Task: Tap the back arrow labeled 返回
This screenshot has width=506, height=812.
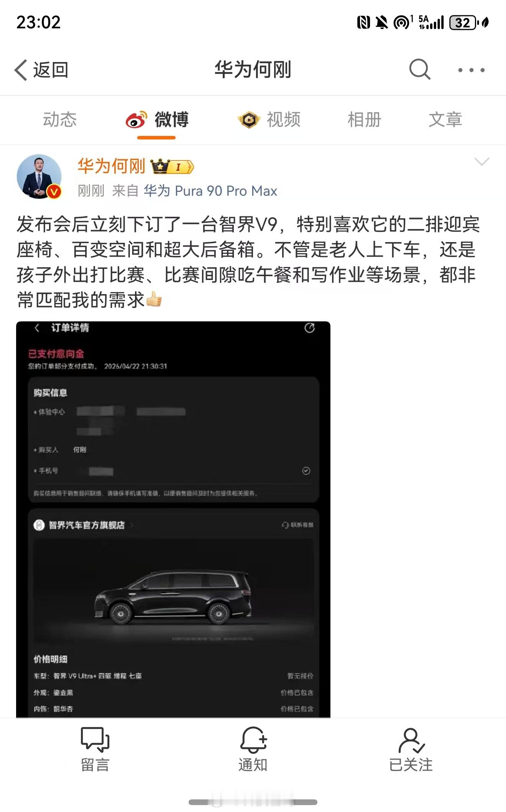Action: (x=41, y=70)
